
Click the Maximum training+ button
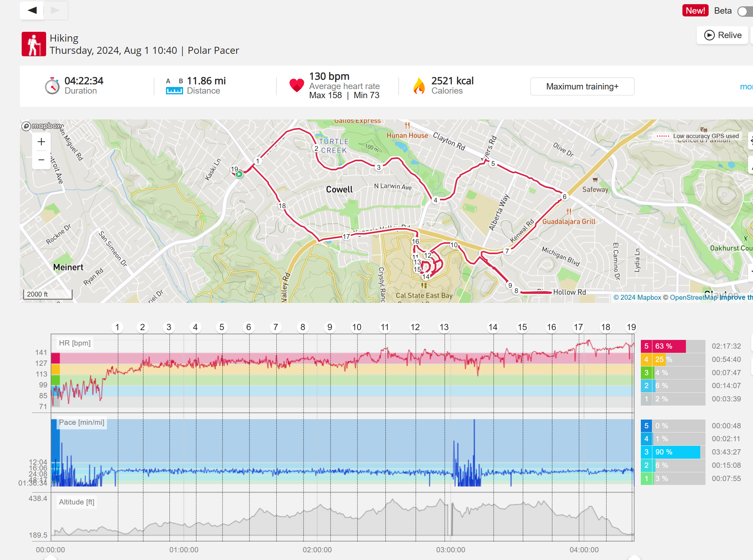582,87
